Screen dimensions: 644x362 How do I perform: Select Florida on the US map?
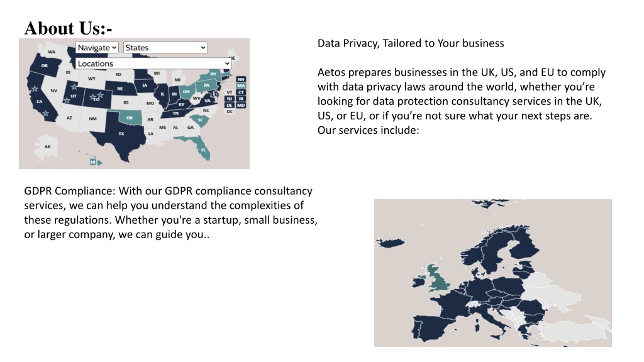[203, 150]
